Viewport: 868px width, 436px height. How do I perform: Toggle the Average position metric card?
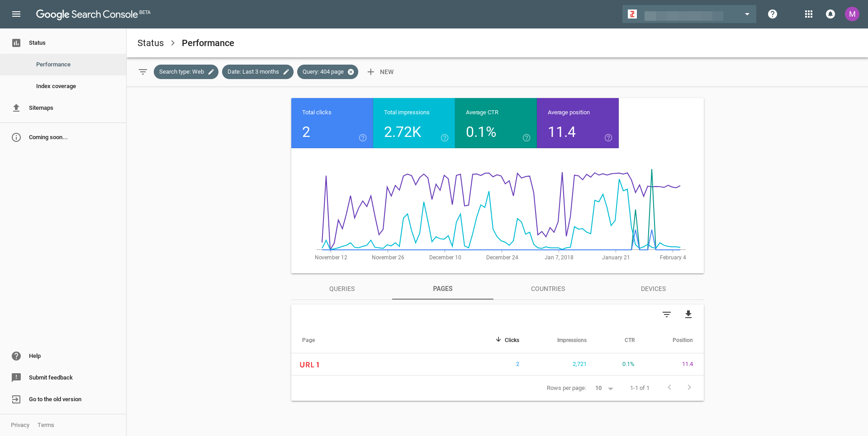577,123
